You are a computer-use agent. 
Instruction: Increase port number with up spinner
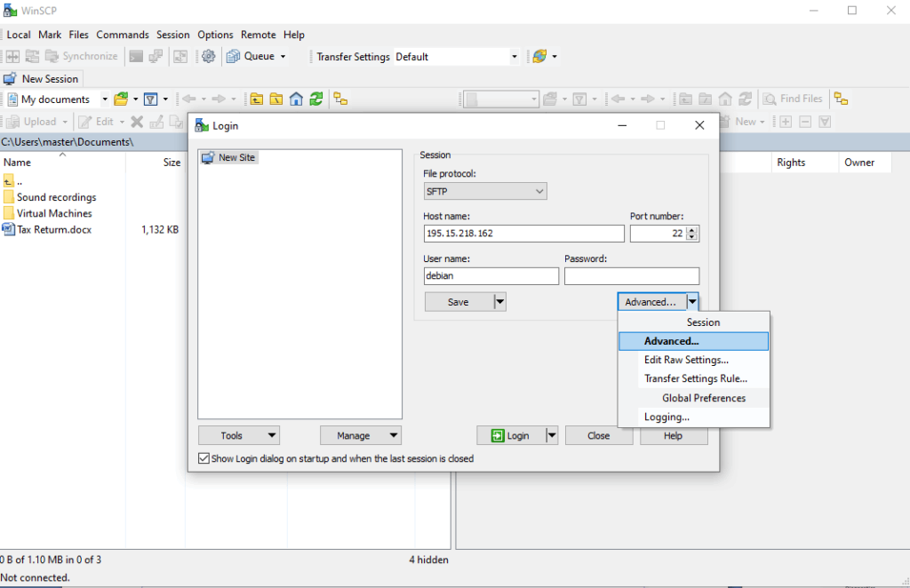(x=691, y=230)
